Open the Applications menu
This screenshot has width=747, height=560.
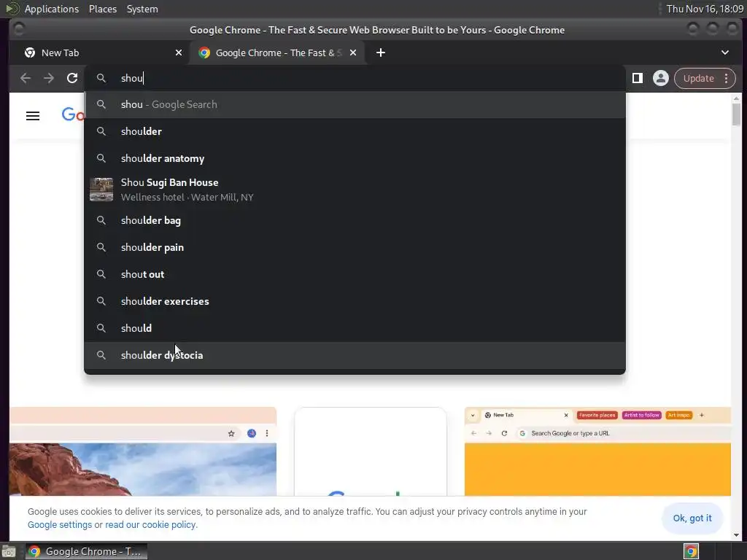point(52,9)
